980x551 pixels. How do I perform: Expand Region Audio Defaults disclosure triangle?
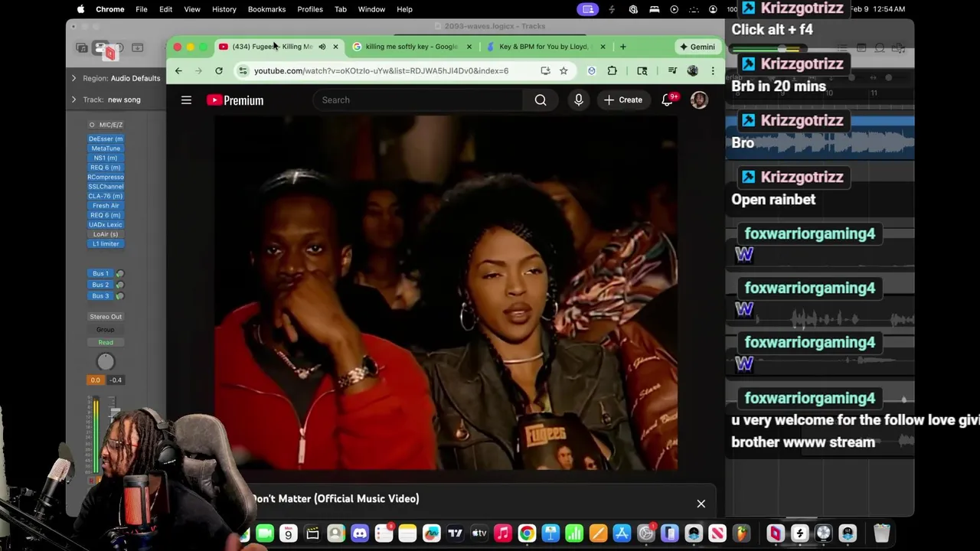tap(74, 78)
